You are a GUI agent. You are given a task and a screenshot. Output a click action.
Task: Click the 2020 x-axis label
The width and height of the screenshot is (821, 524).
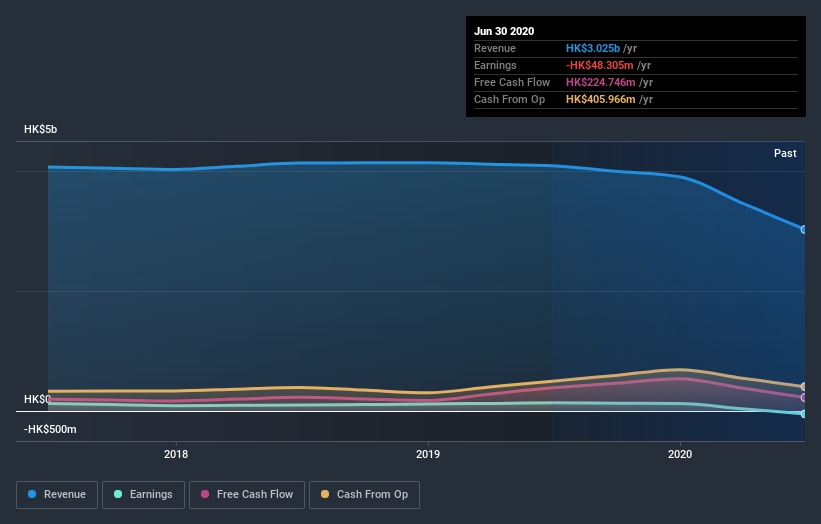(680, 454)
